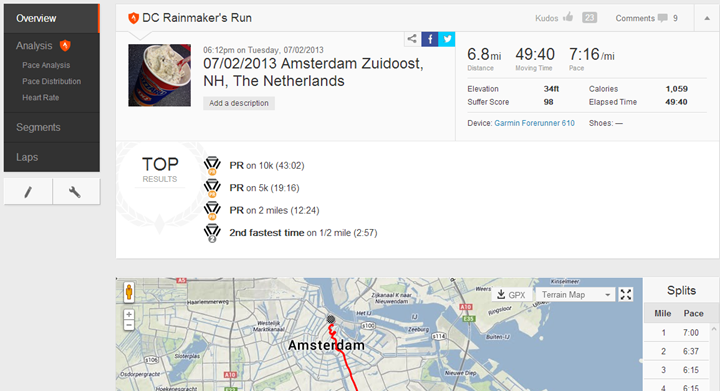Zoom out on the map

tap(129, 325)
